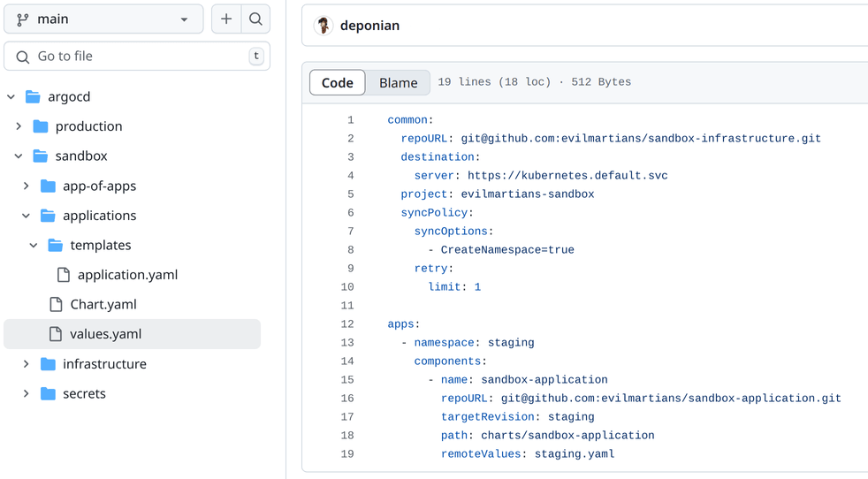Click 'staging.yaml' remoteValues value

[x=574, y=454]
